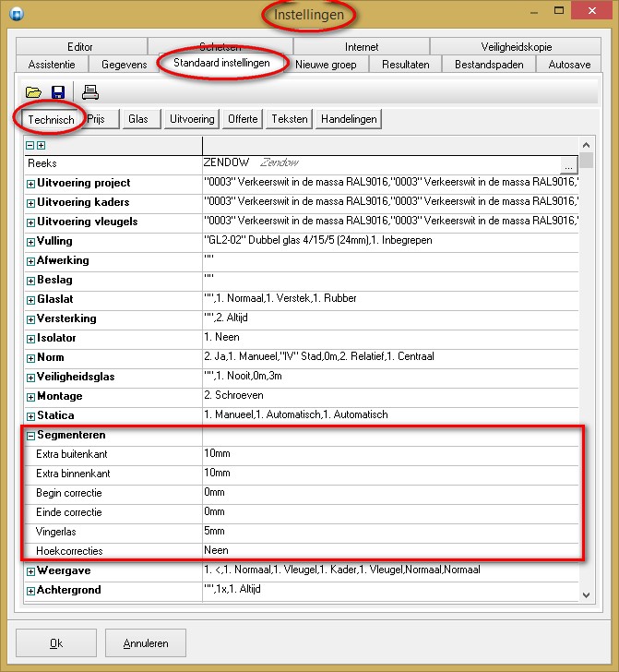Open the Reeks browse ellipsis button
The image size is (619, 672).
coord(568,165)
